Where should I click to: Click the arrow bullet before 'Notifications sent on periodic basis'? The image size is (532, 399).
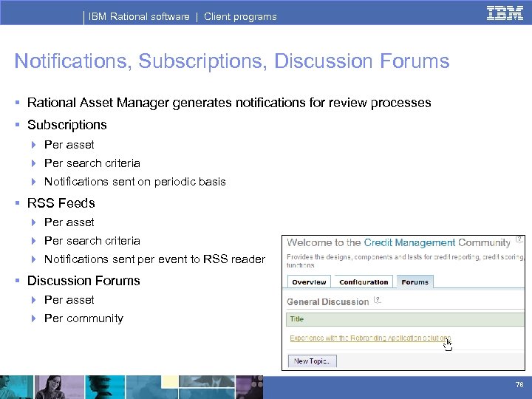click(33, 182)
